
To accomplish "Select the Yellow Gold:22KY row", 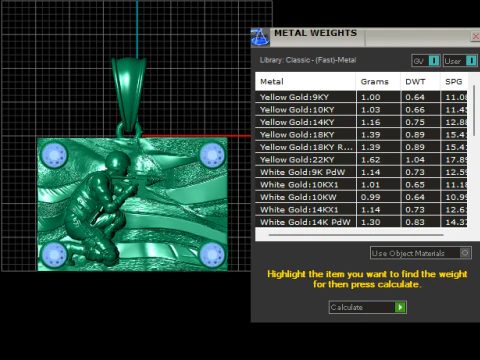I will click(361, 160).
